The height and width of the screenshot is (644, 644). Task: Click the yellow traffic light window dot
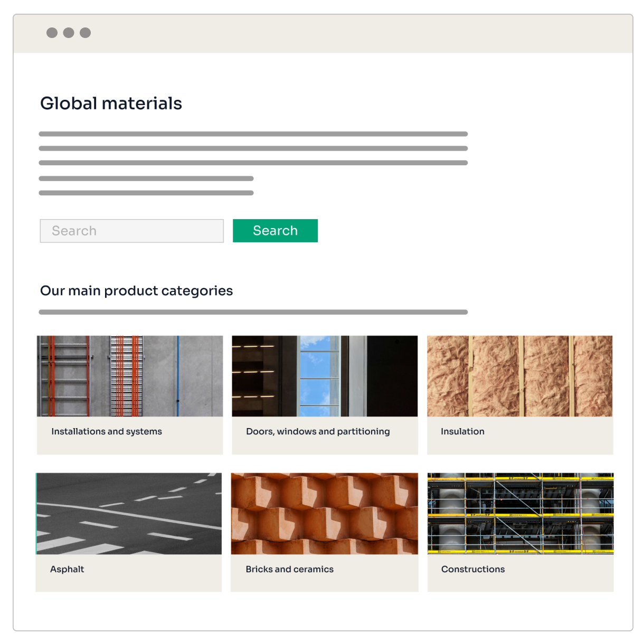pyautogui.click(x=68, y=33)
